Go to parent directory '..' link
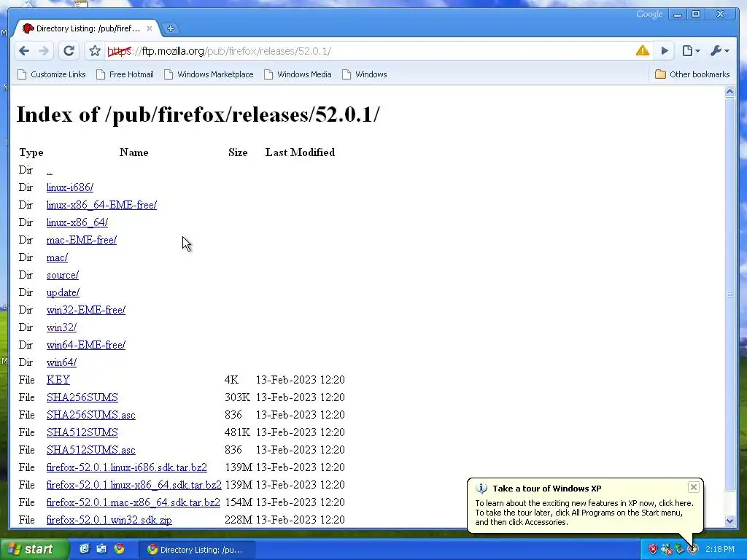The image size is (747, 560). pos(49,170)
